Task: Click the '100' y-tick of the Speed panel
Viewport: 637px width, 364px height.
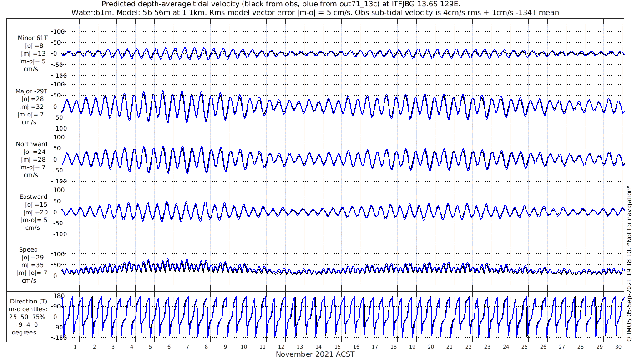Action: pyautogui.click(x=60, y=254)
